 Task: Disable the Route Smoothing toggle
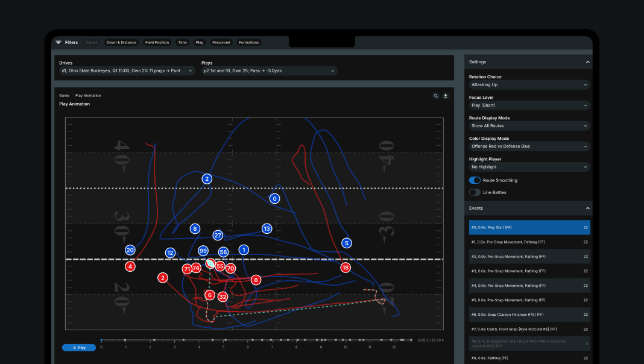pos(475,180)
